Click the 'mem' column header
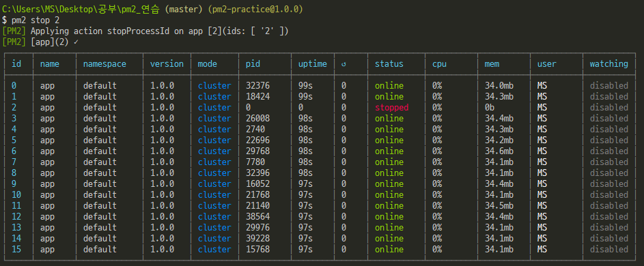The height and width of the screenshot is (266, 644). click(x=492, y=64)
